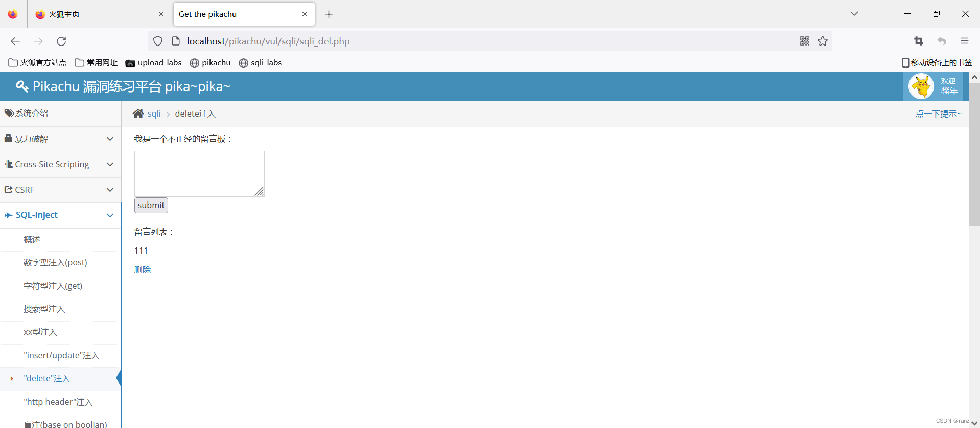Collapse the SQL-Inject menu chevron
Image resolution: width=980 pixels, height=428 pixels.
coord(110,215)
